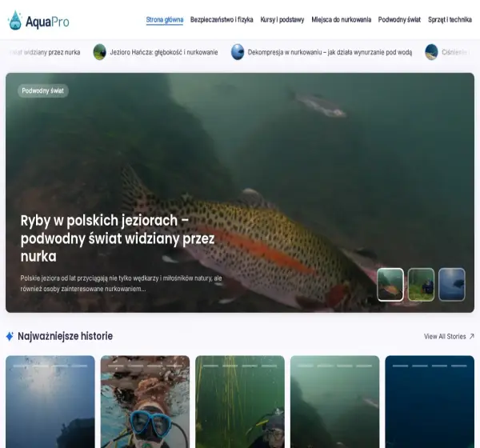Select second hero slide thumbnail with diver
This screenshot has width=480, height=448.
422,285
